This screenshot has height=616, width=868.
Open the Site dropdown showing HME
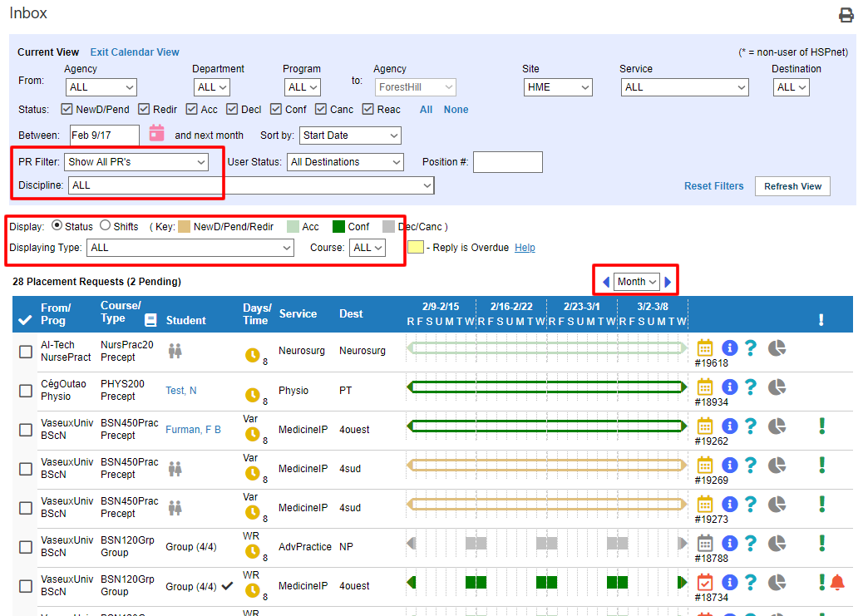pos(558,87)
